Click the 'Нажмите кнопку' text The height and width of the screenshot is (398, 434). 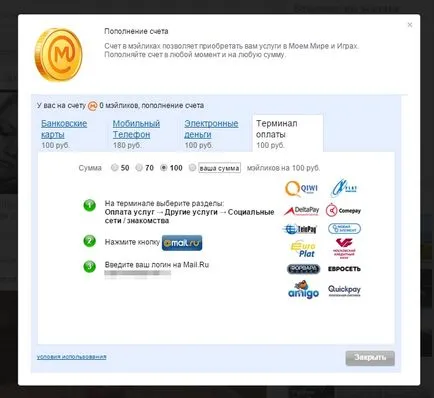pos(132,242)
